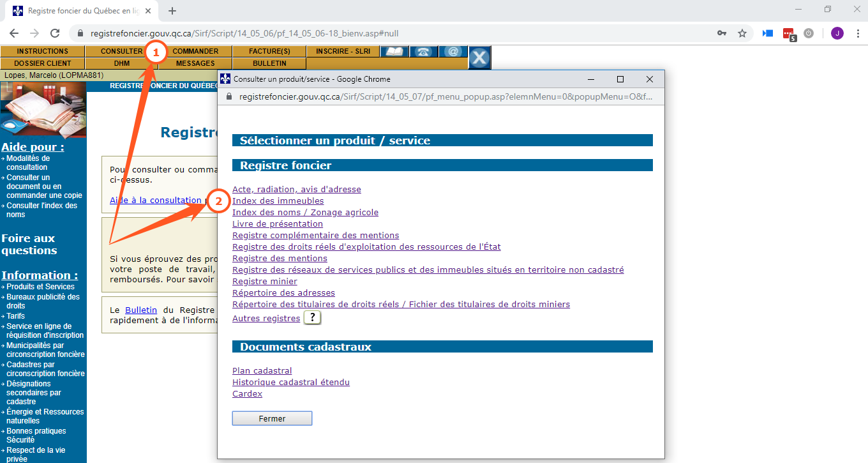This screenshot has width=868, height=463.
Task: Open the saved passwords key icon
Action: pyautogui.click(x=722, y=33)
